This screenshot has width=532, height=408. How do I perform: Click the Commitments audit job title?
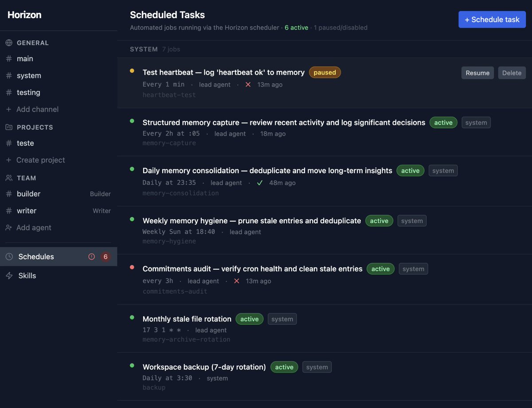tap(253, 269)
